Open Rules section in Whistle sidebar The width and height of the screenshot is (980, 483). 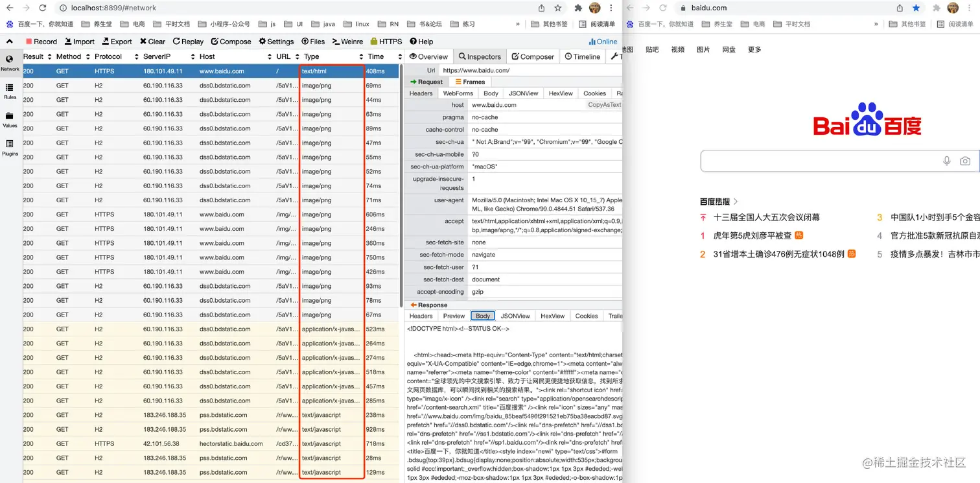point(10,91)
